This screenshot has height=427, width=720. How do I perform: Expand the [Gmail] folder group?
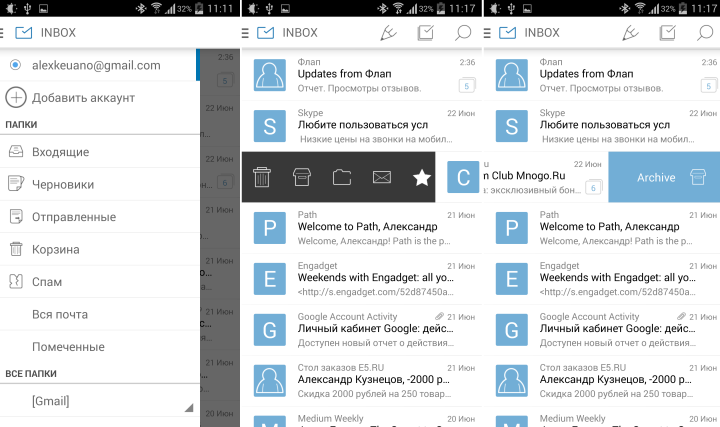(188, 408)
